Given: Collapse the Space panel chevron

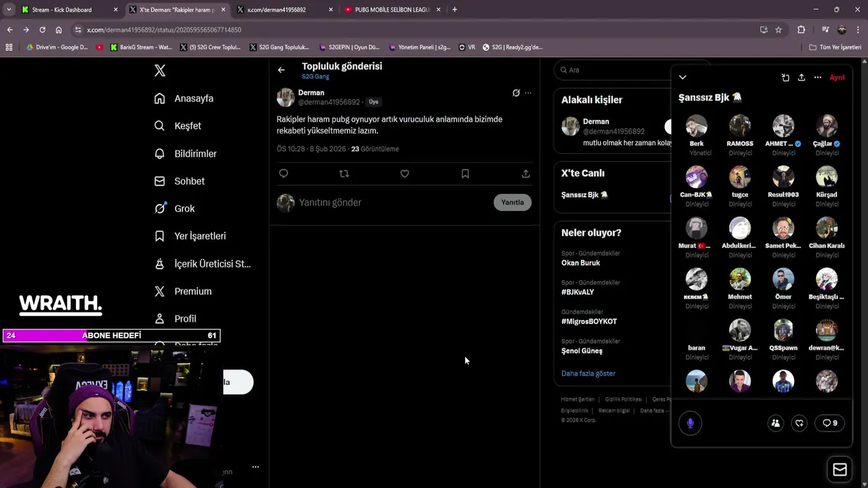Looking at the screenshot, I should (683, 77).
